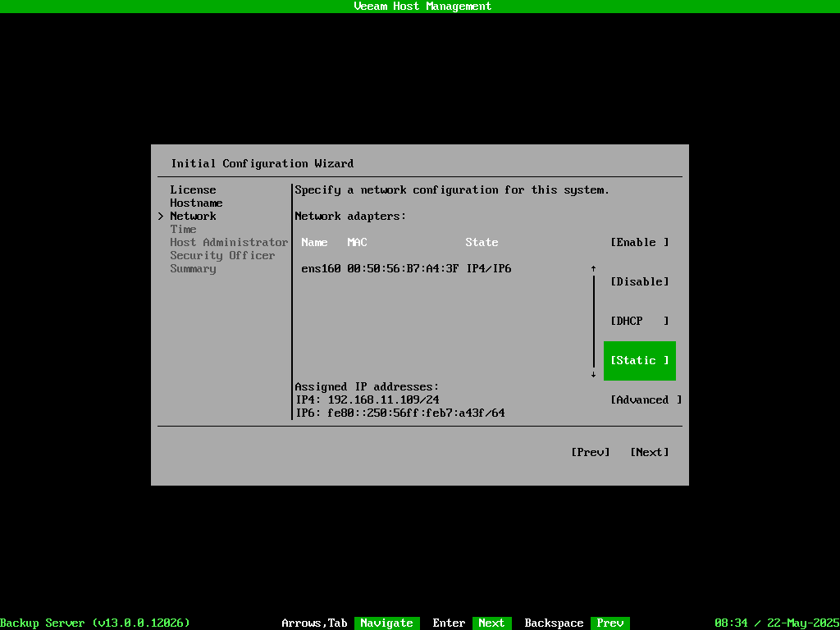Click the green Prev hint in bottom bar

pos(609,623)
